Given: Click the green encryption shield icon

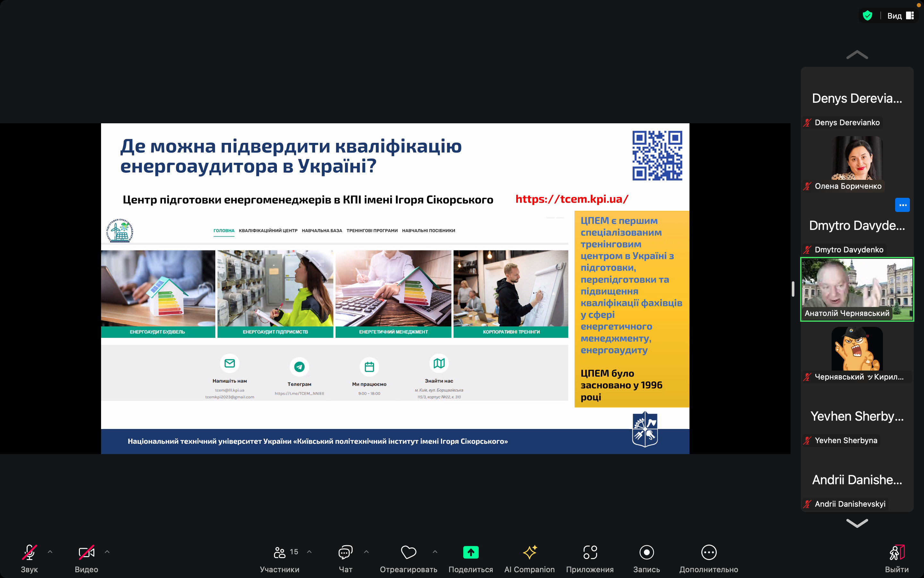Looking at the screenshot, I should tap(868, 16).
